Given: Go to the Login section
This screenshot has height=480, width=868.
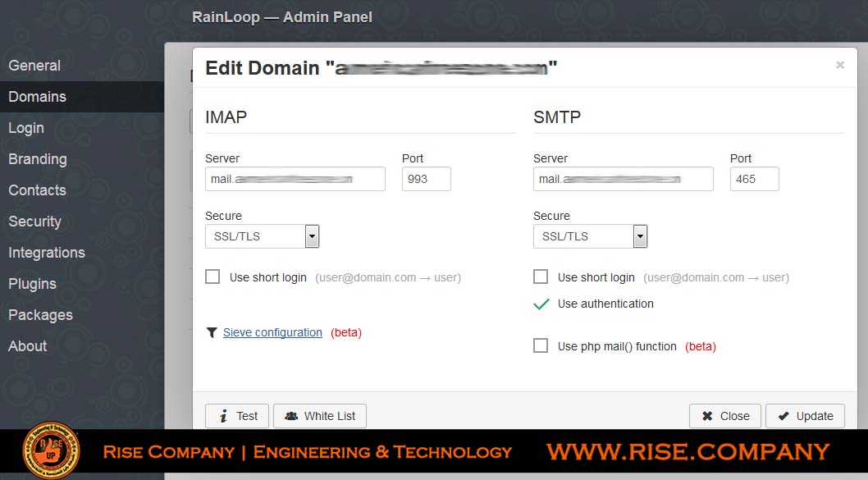Looking at the screenshot, I should [26, 128].
